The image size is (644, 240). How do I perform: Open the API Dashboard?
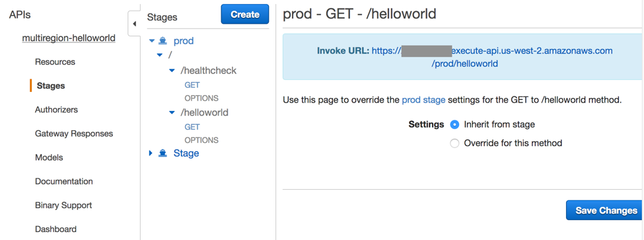[55, 229]
